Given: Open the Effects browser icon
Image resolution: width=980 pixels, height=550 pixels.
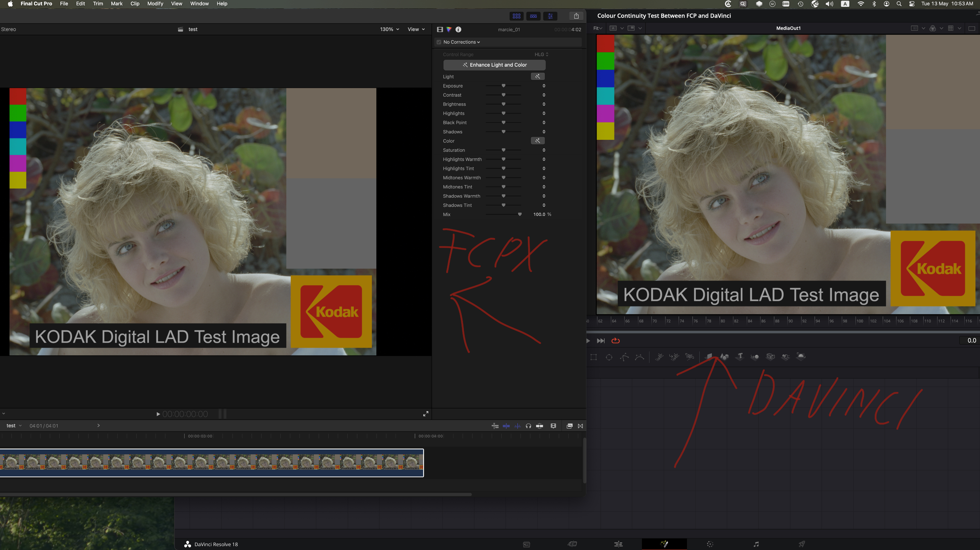Looking at the screenshot, I should coord(569,426).
